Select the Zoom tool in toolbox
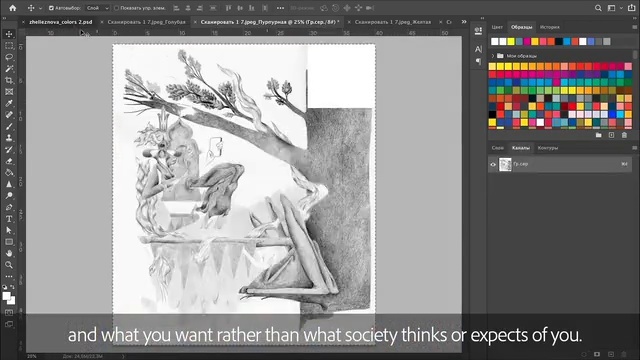The image size is (640, 360). [9, 264]
